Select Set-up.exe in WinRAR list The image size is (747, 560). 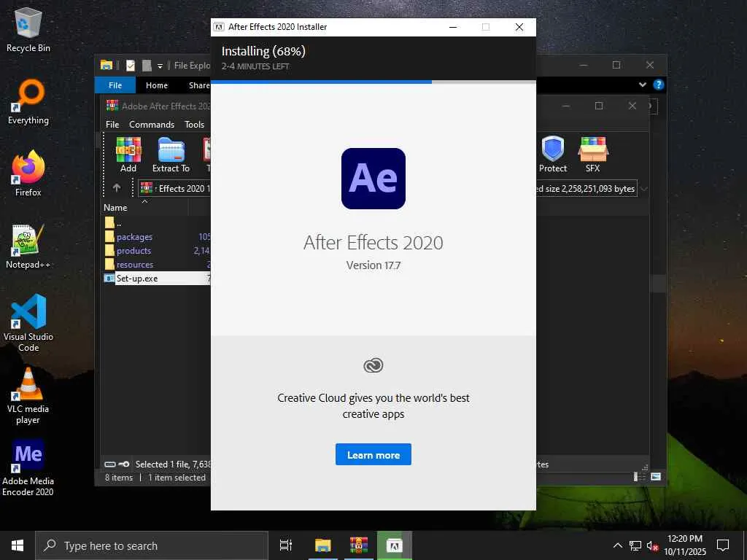coord(157,278)
